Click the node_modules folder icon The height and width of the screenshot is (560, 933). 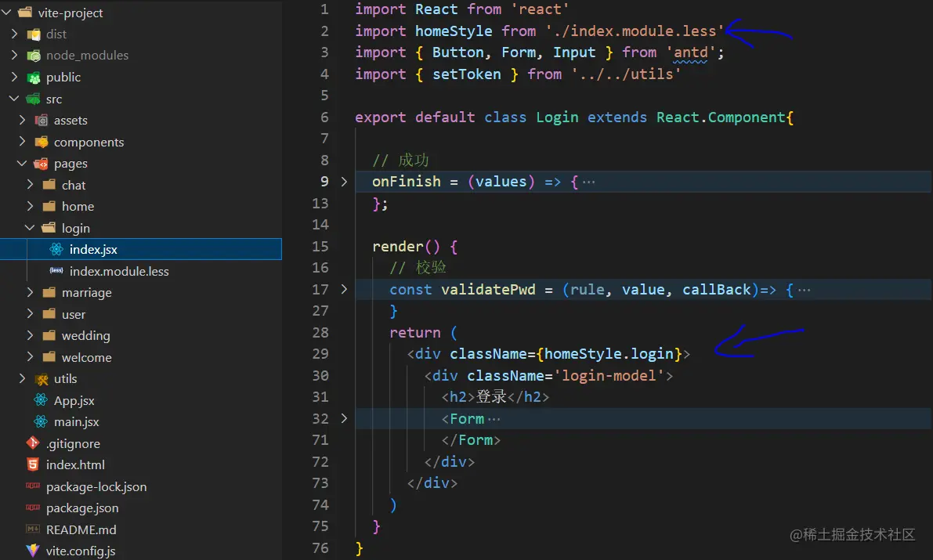point(34,56)
